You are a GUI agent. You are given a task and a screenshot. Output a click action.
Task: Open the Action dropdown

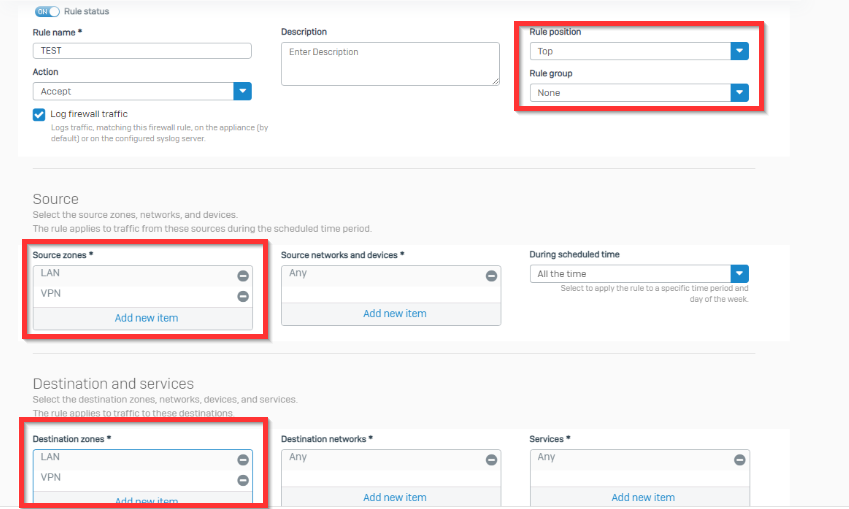242,91
